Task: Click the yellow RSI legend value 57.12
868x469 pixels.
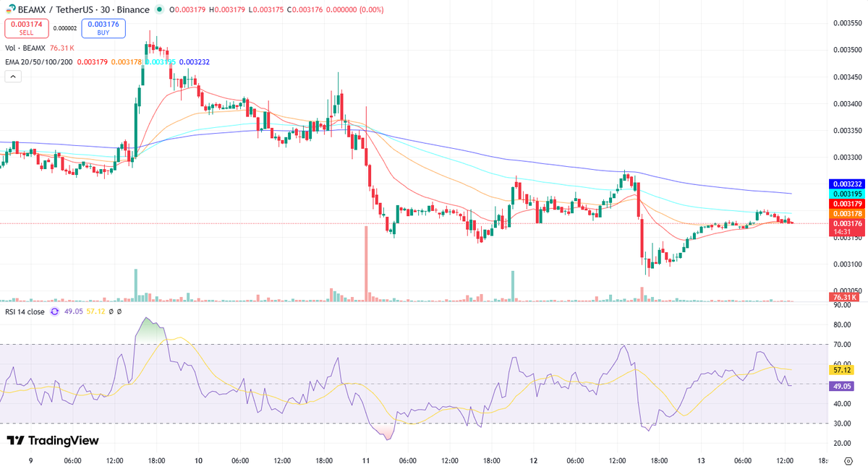Action: click(x=95, y=312)
